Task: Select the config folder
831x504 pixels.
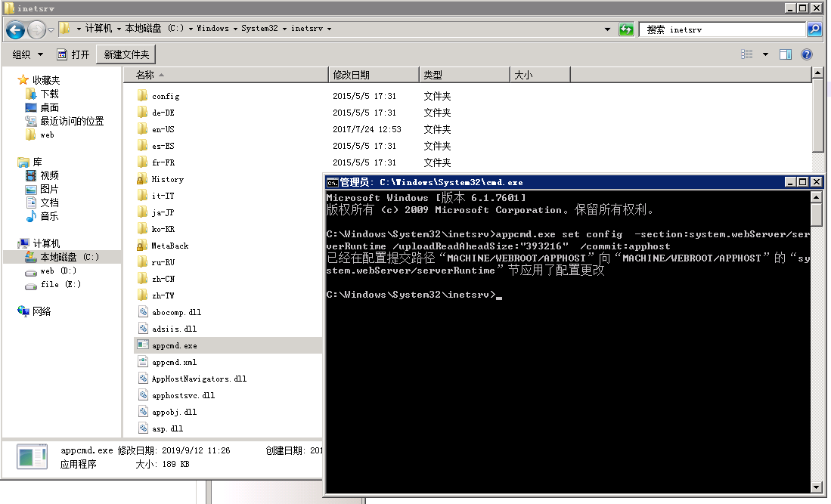Action: coord(159,97)
